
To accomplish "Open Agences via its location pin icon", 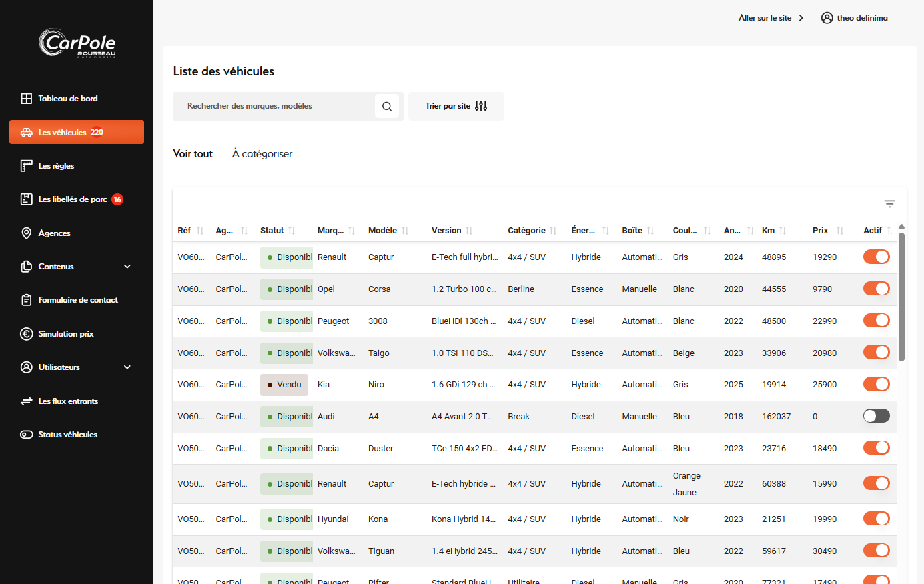I will [27, 233].
